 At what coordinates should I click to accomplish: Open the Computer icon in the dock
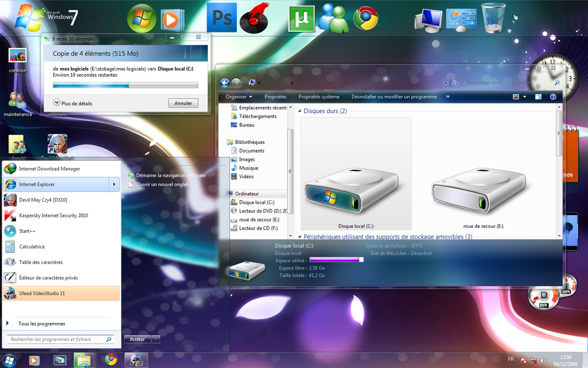click(428, 21)
